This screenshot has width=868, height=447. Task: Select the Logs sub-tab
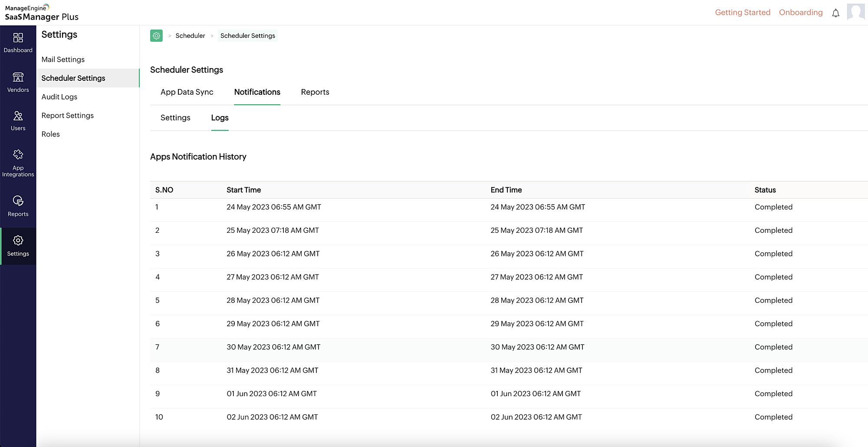coord(220,118)
